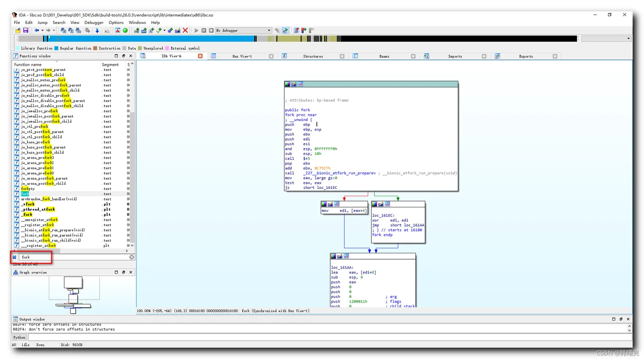Screen dimensions: 644x359
Task: Switch to the Imports tab
Action: pyautogui.click(x=455, y=56)
